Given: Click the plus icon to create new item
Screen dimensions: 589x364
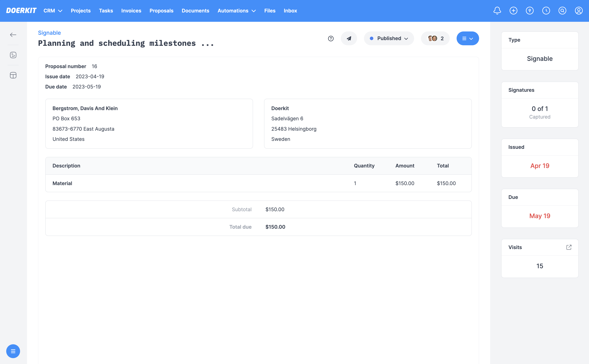Looking at the screenshot, I should tap(514, 11).
